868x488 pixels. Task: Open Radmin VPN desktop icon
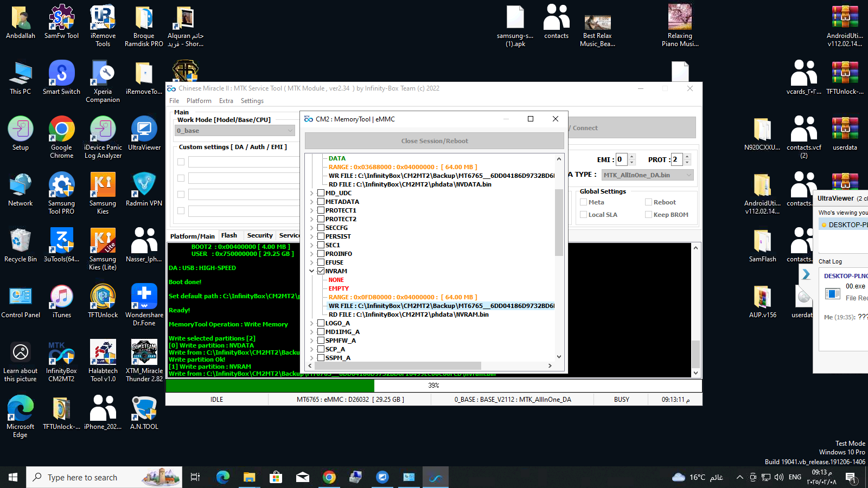[x=144, y=189]
